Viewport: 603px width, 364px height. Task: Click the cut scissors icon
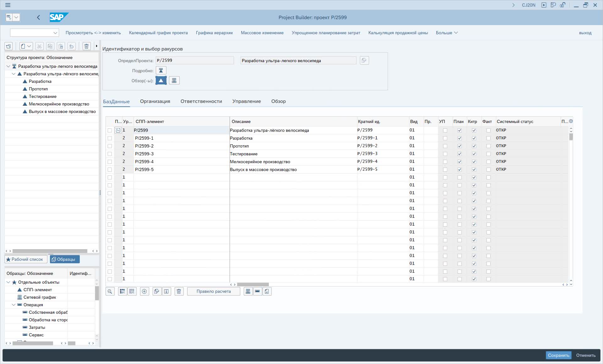tap(39, 46)
